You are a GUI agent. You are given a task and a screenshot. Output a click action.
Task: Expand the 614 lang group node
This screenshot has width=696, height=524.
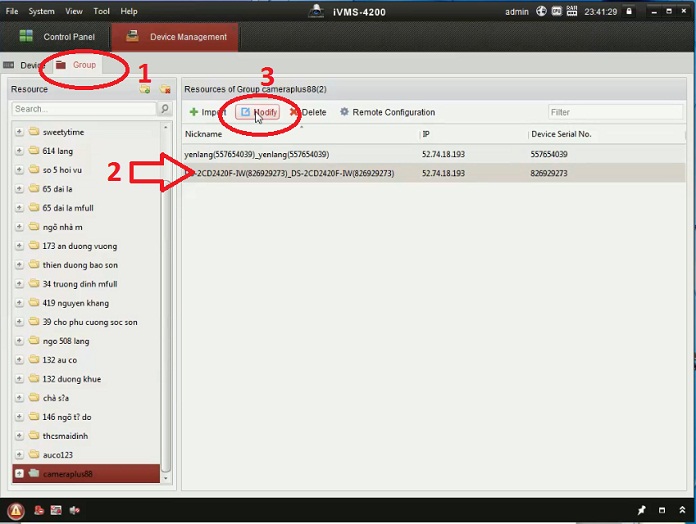point(19,151)
